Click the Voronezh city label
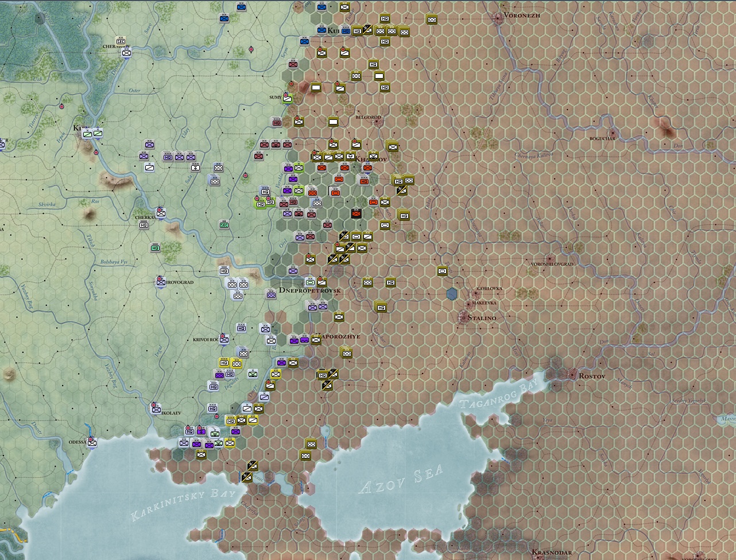The width and height of the screenshot is (736, 560). (x=522, y=15)
